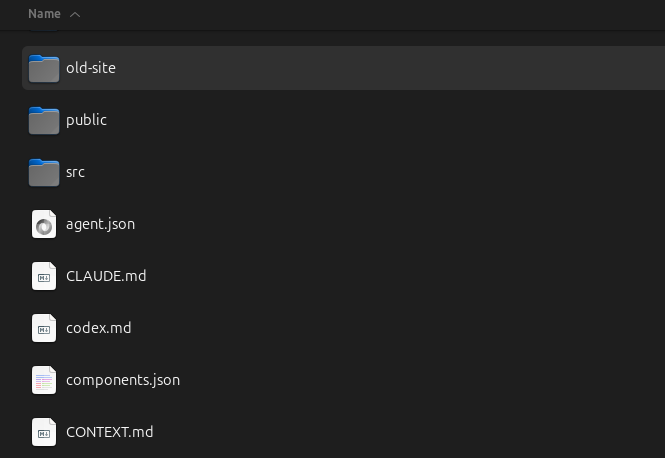Screen dimensions: 665x458
Task: Toggle sort order with Name column arrow
Action: tap(76, 14)
